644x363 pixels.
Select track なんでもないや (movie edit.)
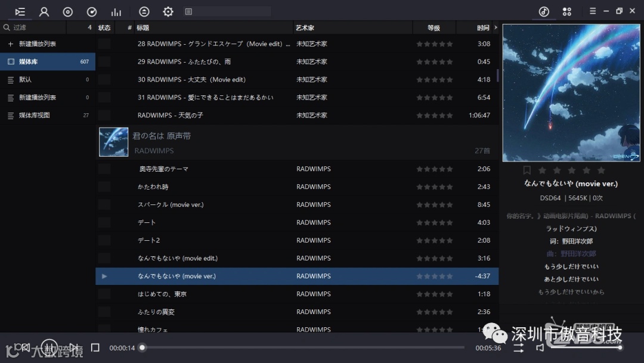298,258
